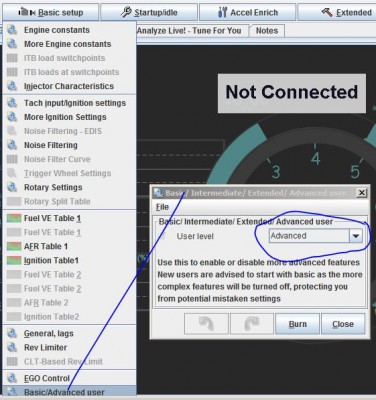Choose EGO Control entry

tap(69, 378)
